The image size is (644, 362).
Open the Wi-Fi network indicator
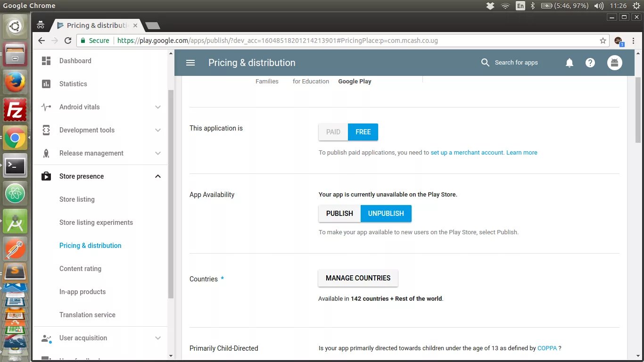pyautogui.click(x=505, y=6)
